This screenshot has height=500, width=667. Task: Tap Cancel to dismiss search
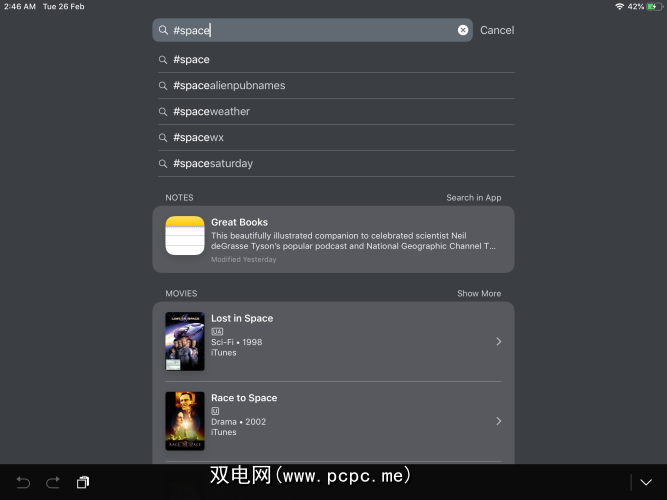497,30
